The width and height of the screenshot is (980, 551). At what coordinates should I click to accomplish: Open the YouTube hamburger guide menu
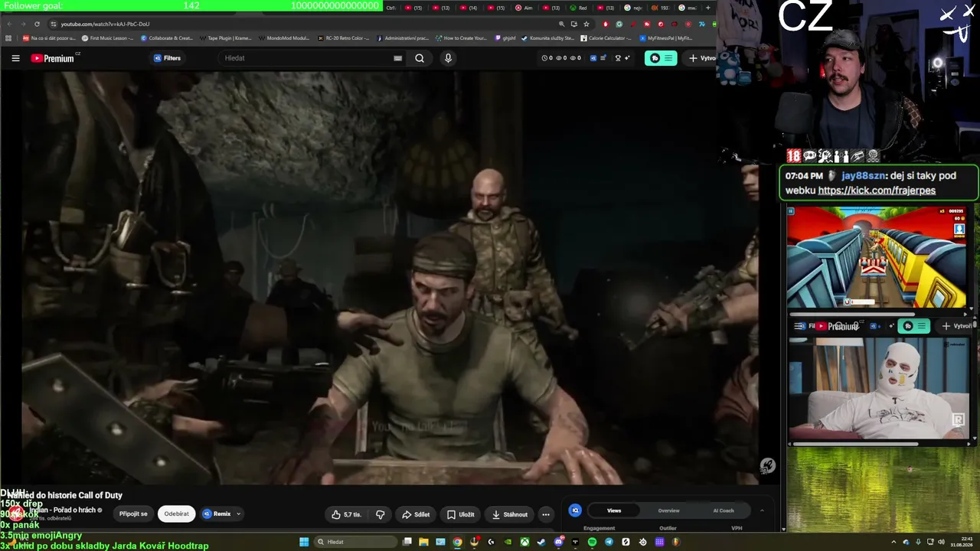click(15, 58)
